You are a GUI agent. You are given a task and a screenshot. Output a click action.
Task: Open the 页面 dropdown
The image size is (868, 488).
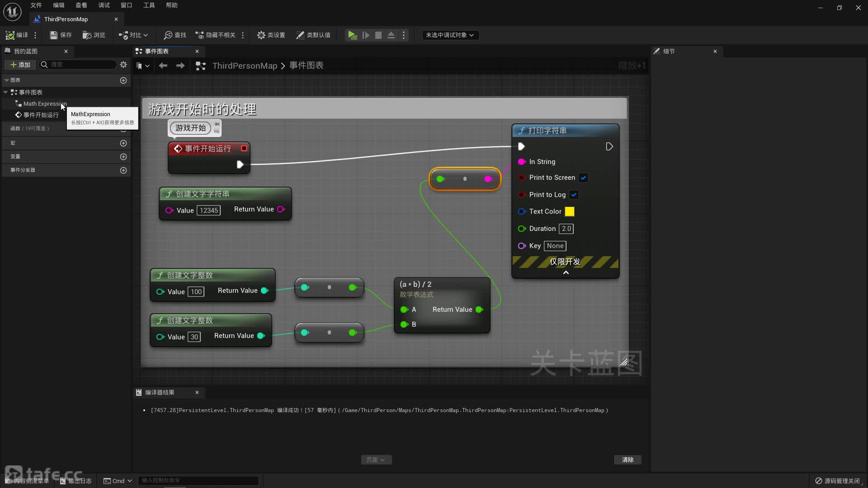pos(376,460)
